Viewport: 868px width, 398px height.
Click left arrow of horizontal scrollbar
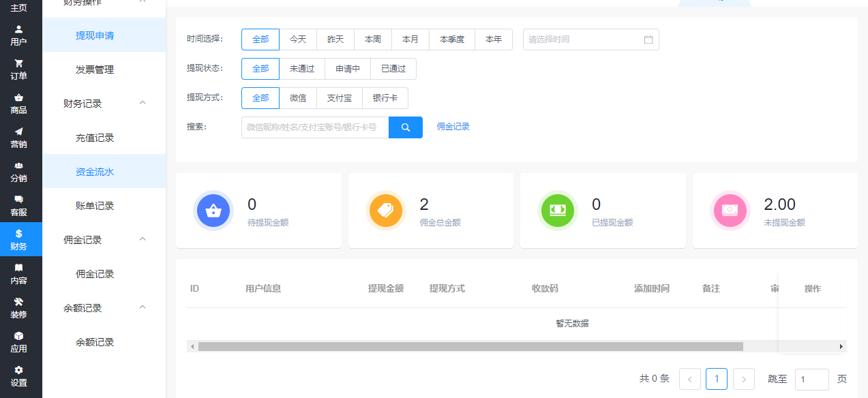192,347
